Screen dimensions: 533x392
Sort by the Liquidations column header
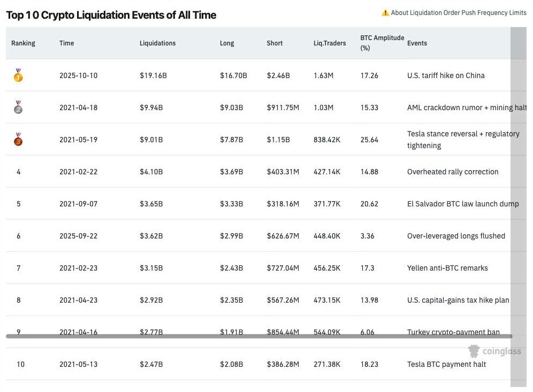pyautogui.click(x=157, y=43)
